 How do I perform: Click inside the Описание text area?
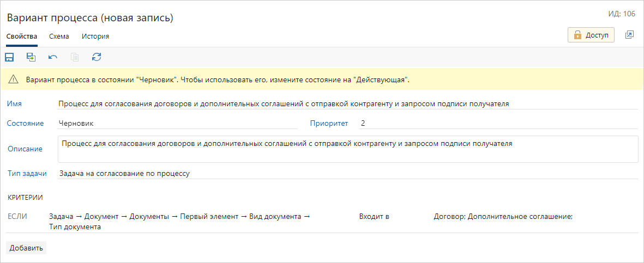pyautogui.click(x=347, y=149)
